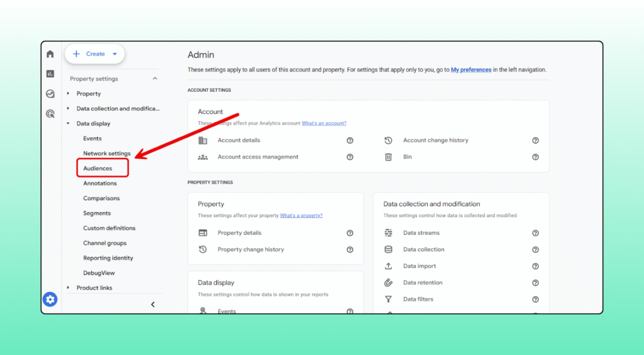
Task: Expand the Product links group
Action: coord(69,288)
